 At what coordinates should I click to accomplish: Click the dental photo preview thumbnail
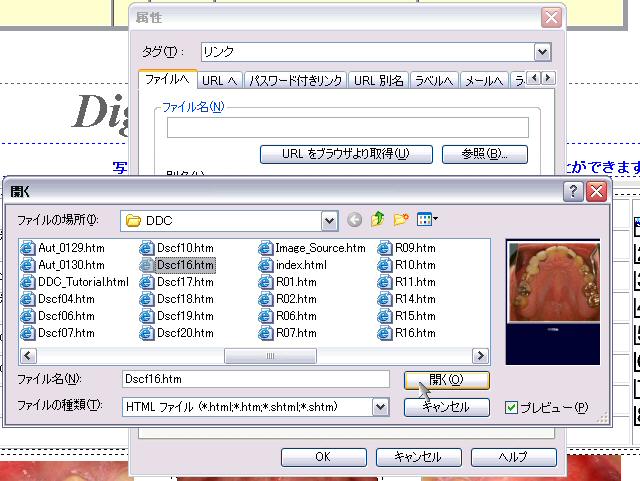pyautogui.click(x=553, y=303)
